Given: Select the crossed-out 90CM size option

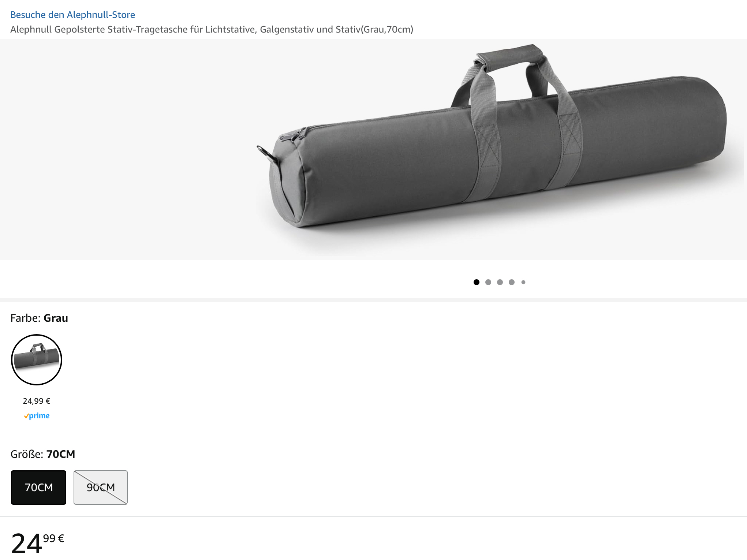Looking at the screenshot, I should click(x=101, y=487).
